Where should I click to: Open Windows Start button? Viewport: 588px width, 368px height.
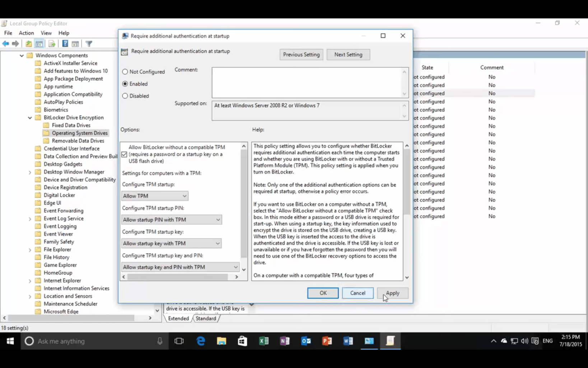pyautogui.click(x=10, y=341)
